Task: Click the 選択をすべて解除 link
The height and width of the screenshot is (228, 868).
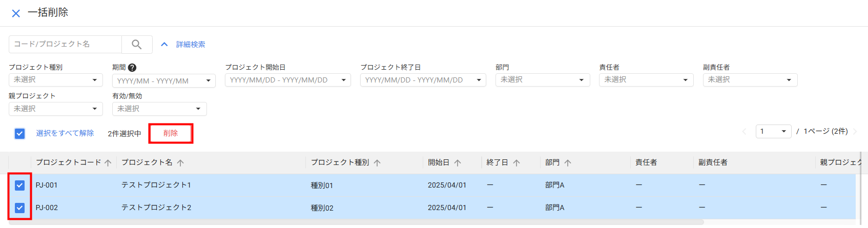Action: [x=65, y=133]
